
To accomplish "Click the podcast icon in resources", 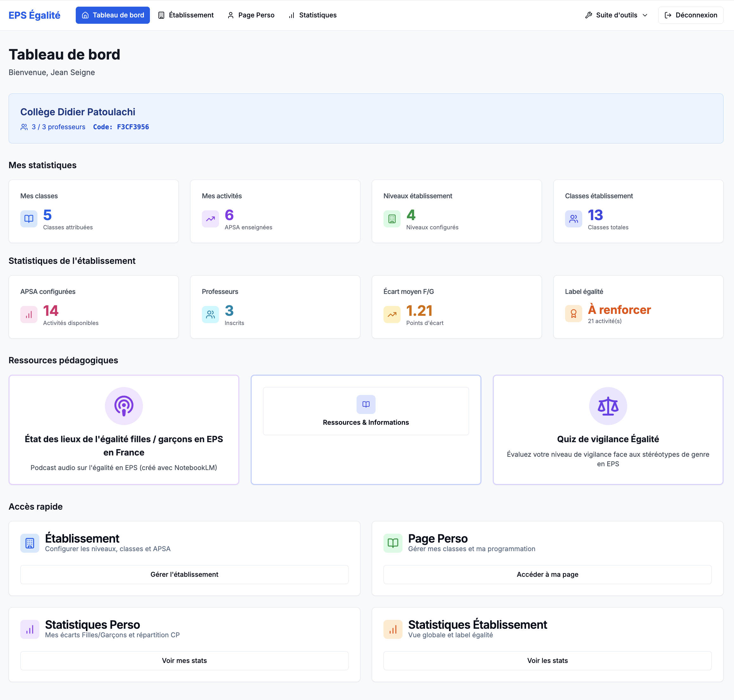I will pos(124,406).
